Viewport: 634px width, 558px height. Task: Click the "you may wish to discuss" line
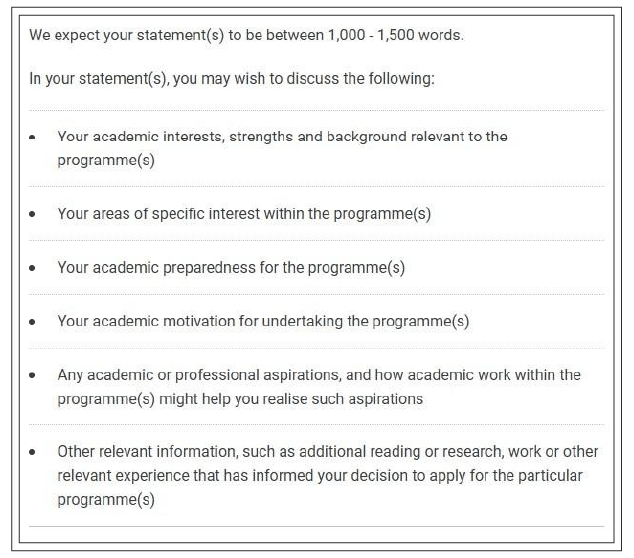point(300,79)
